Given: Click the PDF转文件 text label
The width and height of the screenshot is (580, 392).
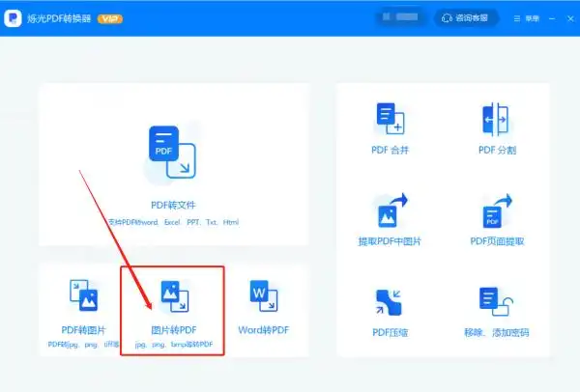Looking at the screenshot, I should click(174, 206).
